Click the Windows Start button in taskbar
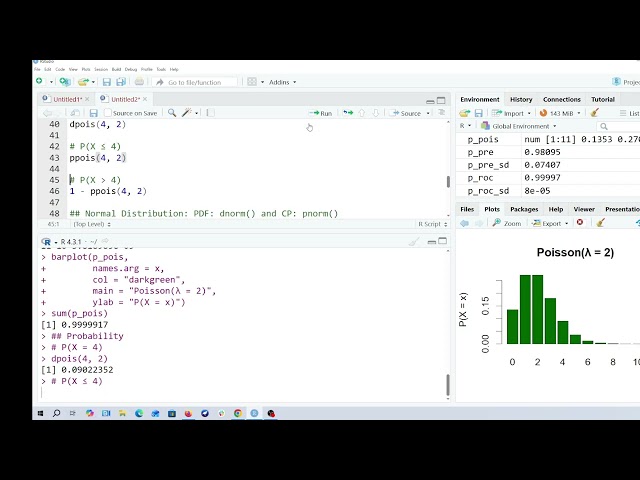The height and width of the screenshot is (480, 640). tap(40, 413)
